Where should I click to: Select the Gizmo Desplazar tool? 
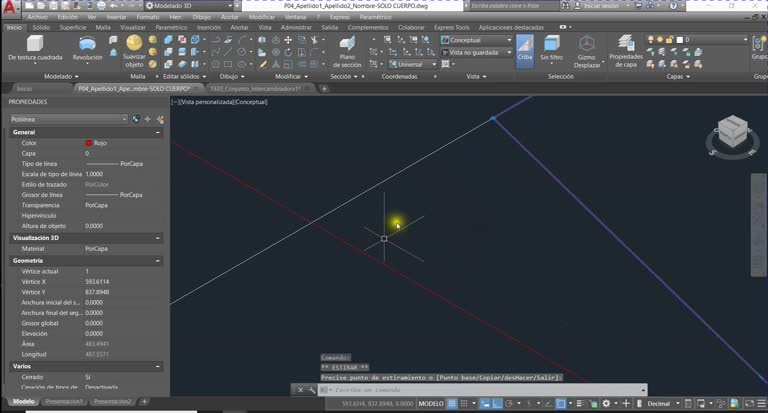point(587,51)
